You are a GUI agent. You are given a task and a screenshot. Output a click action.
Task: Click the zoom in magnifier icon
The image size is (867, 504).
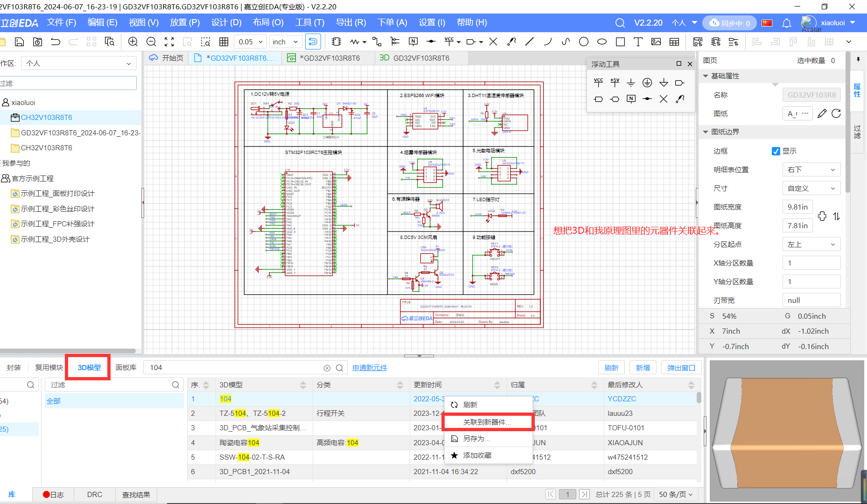click(x=133, y=42)
